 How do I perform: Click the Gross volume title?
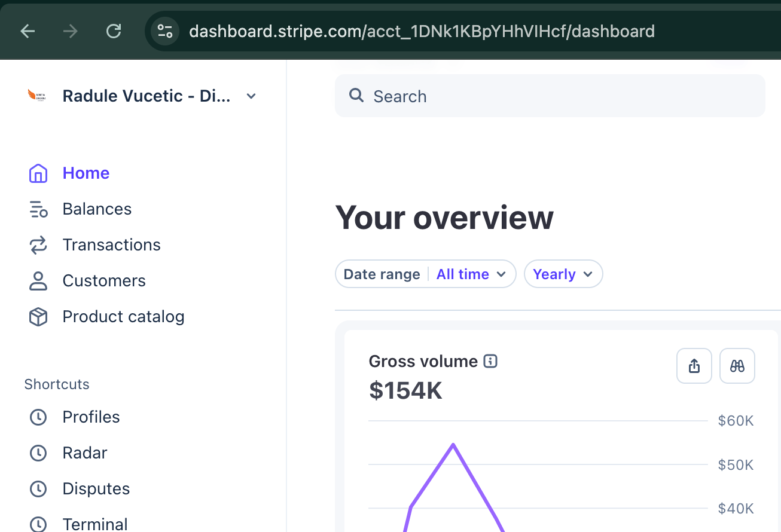(423, 361)
